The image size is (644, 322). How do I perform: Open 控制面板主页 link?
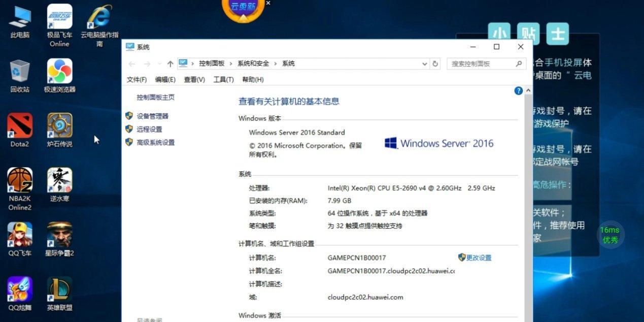coord(155,98)
